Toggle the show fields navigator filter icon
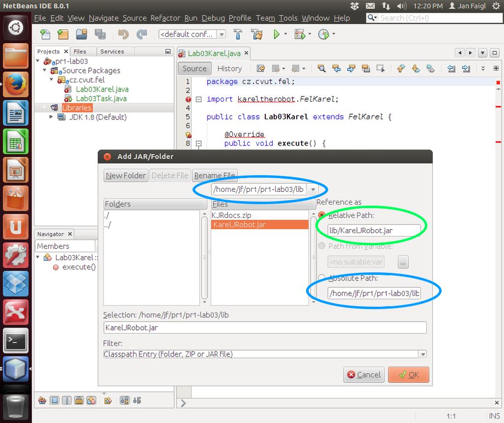 click(x=55, y=400)
